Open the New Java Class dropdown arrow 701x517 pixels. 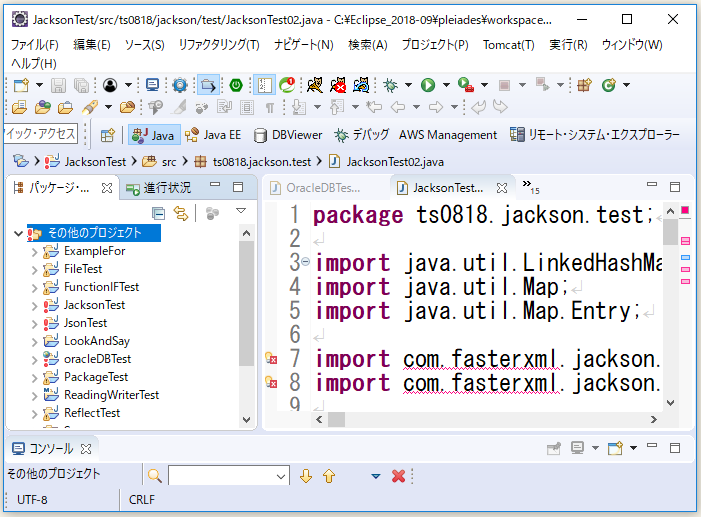626,85
